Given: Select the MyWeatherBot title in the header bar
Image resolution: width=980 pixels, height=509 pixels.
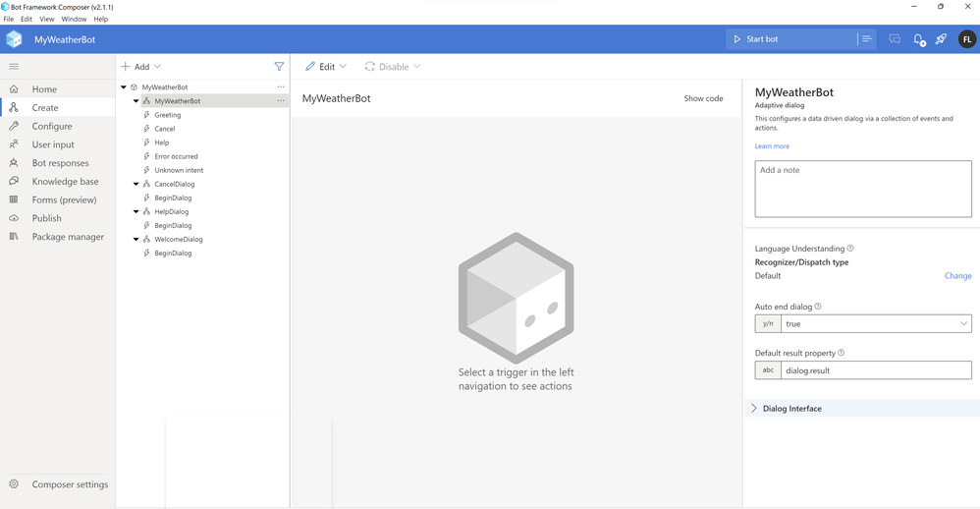Looking at the screenshot, I should coord(65,39).
